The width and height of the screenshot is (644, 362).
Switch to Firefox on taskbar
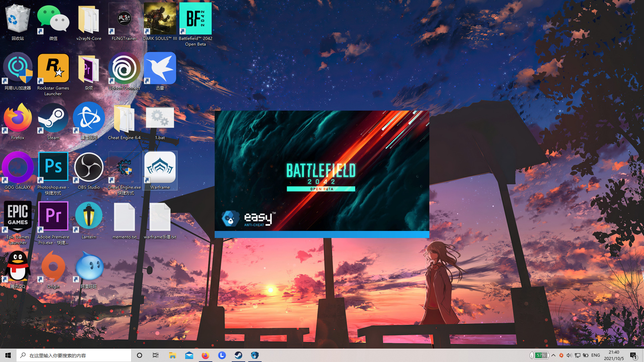(x=205, y=355)
